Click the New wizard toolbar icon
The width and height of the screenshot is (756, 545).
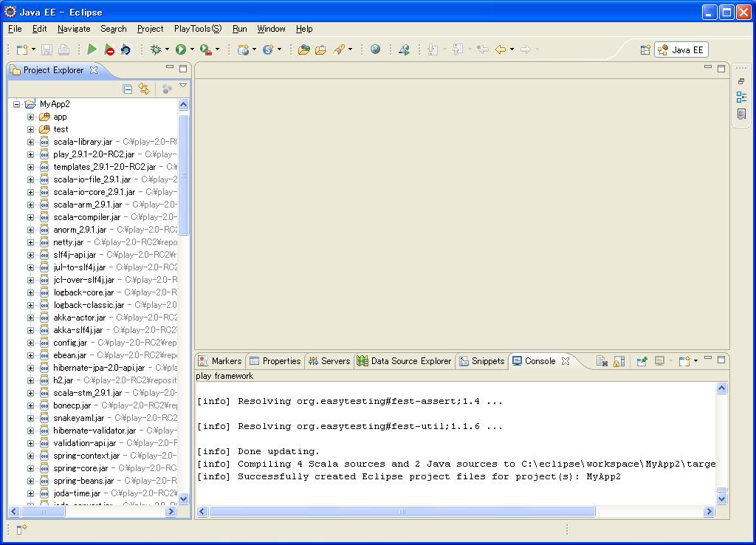[21, 49]
